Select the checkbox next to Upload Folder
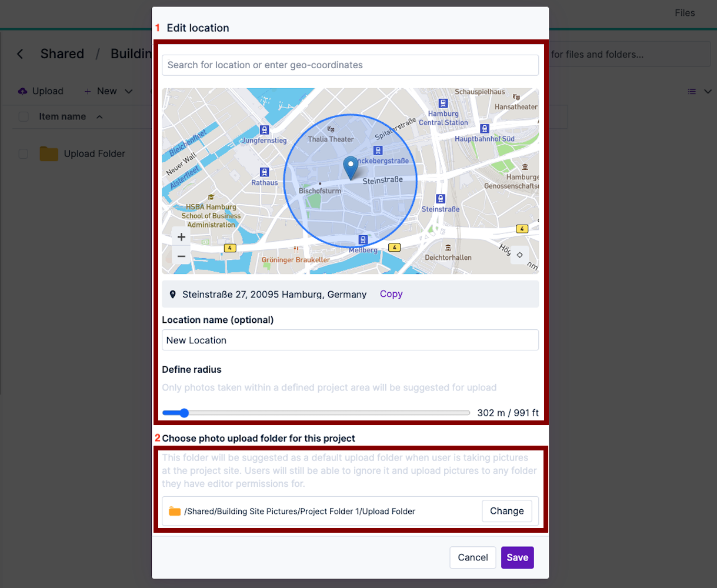This screenshot has height=588, width=717. (23, 153)
